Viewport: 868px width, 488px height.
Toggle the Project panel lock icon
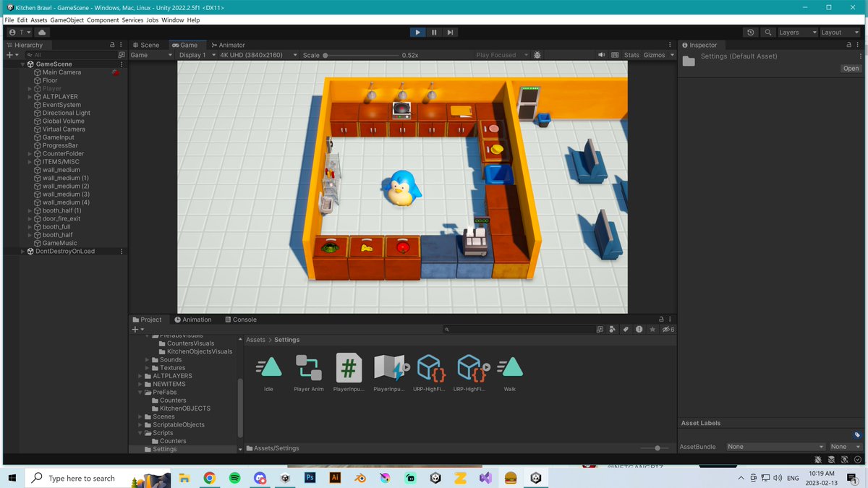pyautogui.click(x=661, y=320)
